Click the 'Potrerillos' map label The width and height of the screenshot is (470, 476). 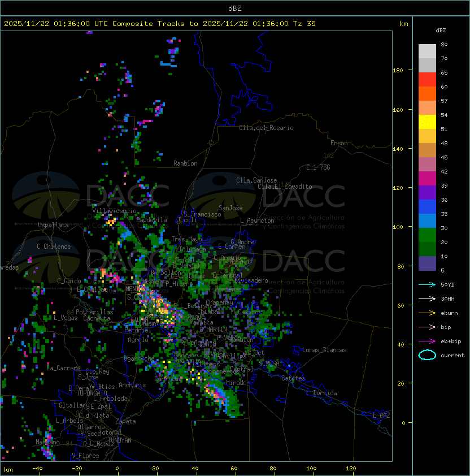[x=94, y=312]
